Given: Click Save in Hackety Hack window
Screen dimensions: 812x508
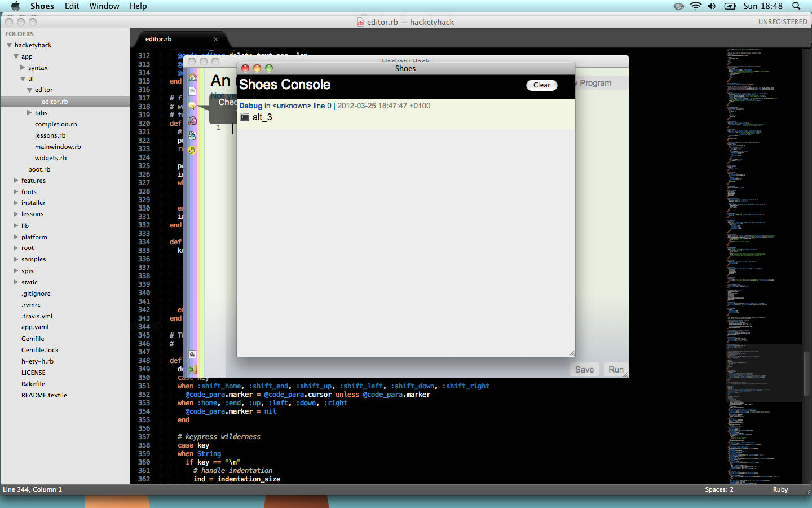Looking at the screenshot, I should click(584, 370).
